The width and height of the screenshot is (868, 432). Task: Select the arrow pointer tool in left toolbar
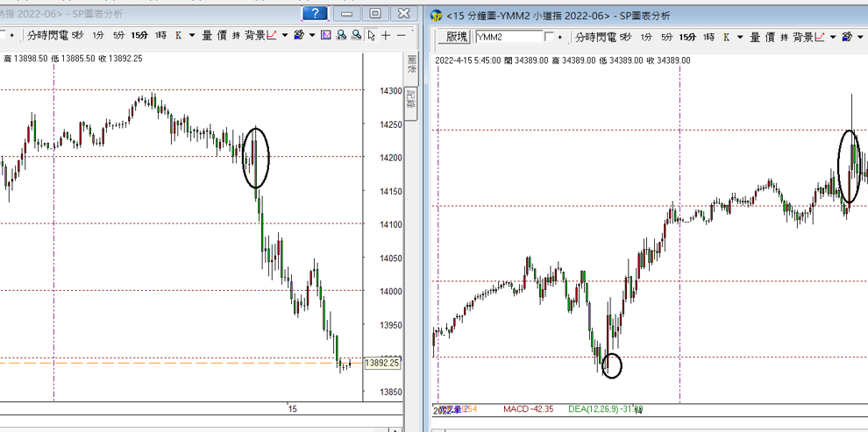(x=372, y=35)
